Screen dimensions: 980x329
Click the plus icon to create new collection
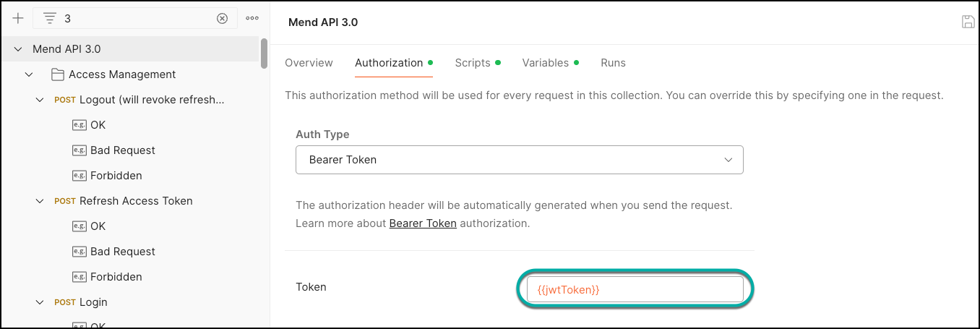(18, 18)
